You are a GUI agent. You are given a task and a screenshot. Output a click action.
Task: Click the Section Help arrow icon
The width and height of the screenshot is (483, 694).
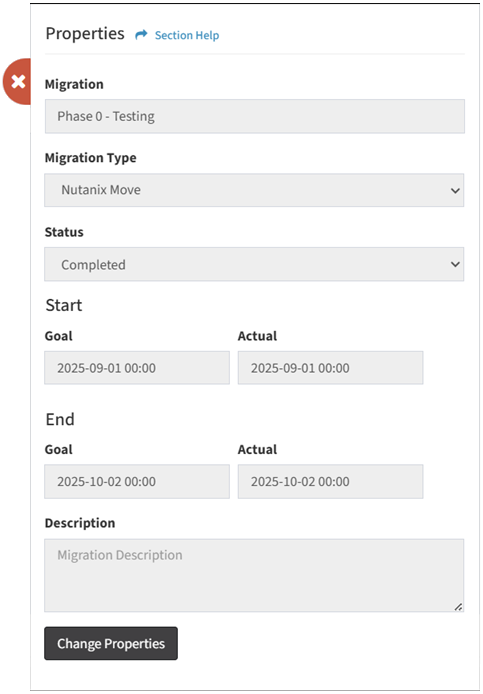pos(141,35)
